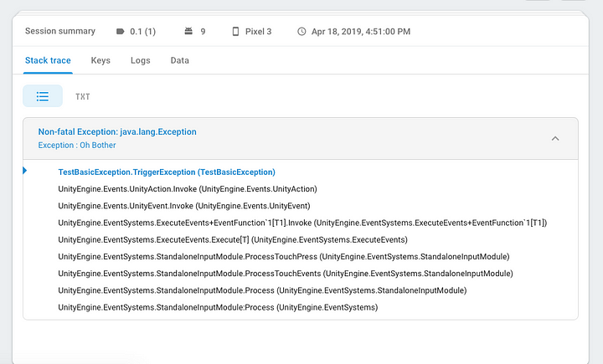The width and height of the screenshot is (603, 364).
Task: Select the ProcessTouchPress stack frame
Action: [x=284, y=257]
